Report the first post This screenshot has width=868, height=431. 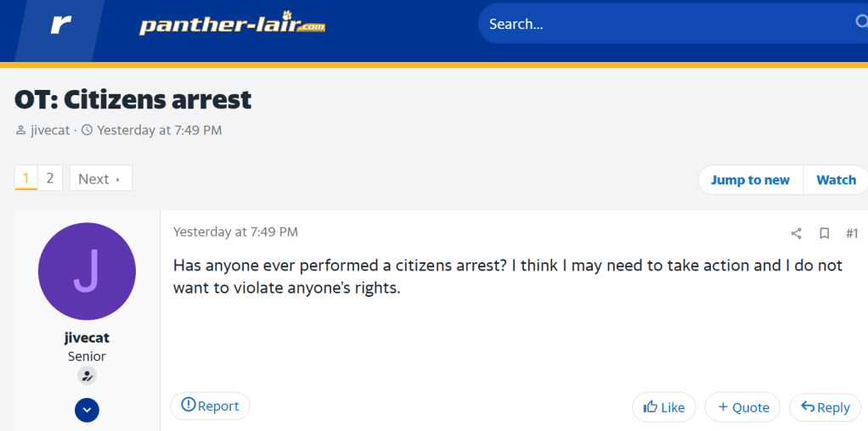coord(210,406)
